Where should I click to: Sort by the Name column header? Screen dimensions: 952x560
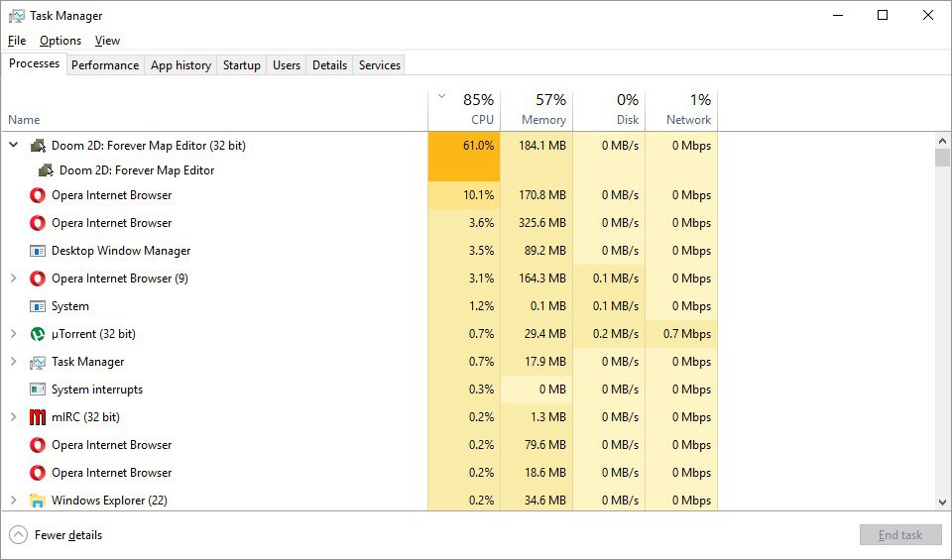click(x=215, y=110)
